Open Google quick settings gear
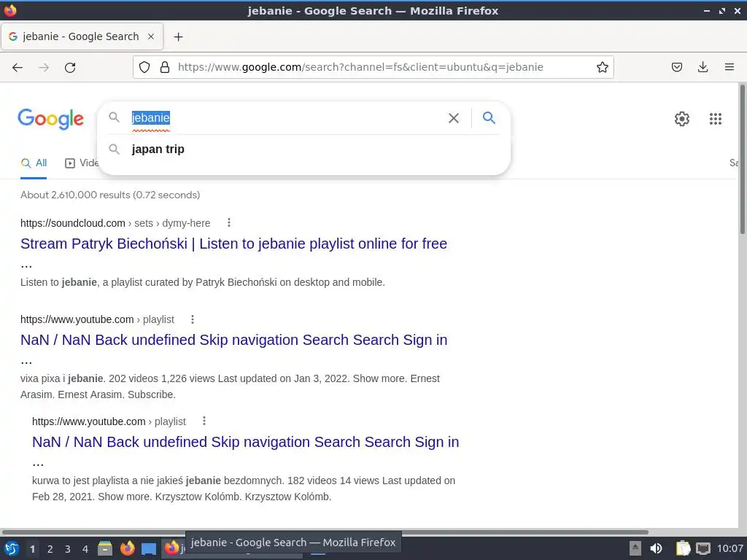 [682, 119]
